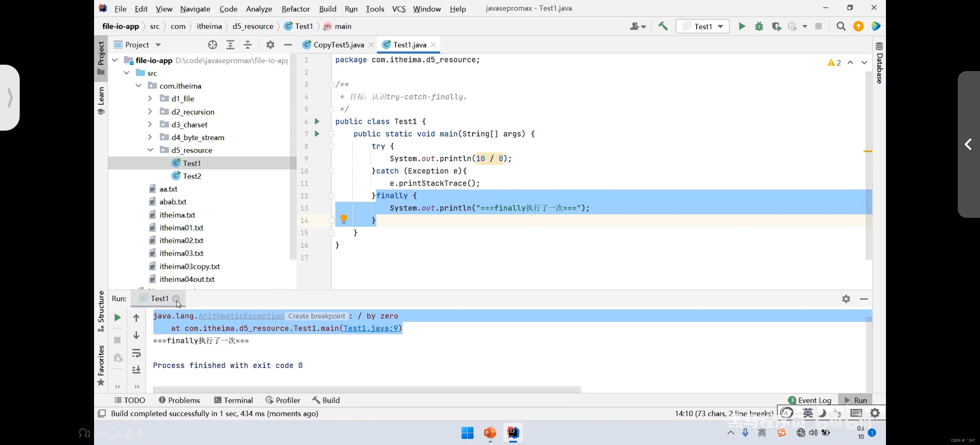Open the user account dropdown in toolbar
The height and width of the screenshot is (445, 980).
coord(638,26)
